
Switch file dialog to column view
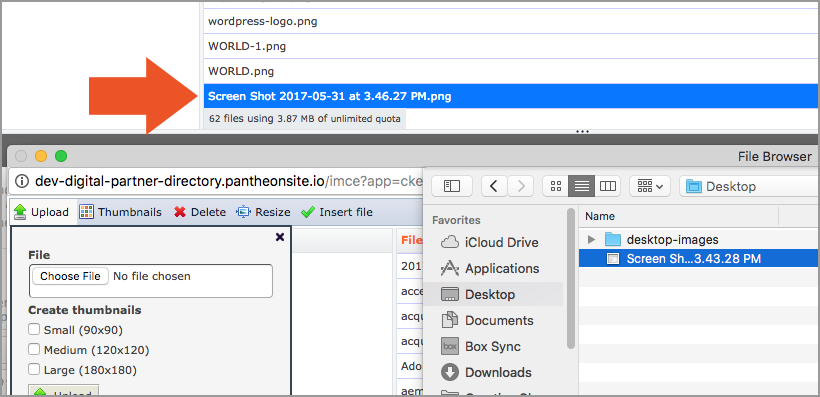pos(607,186)
